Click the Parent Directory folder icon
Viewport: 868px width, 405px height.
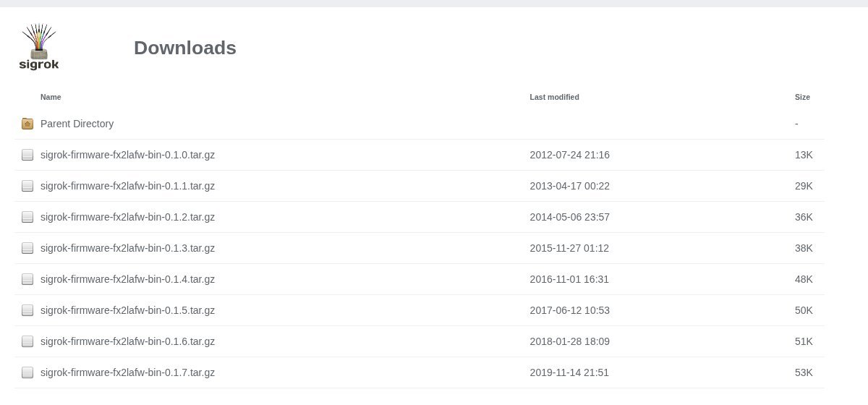click(27, 124)
